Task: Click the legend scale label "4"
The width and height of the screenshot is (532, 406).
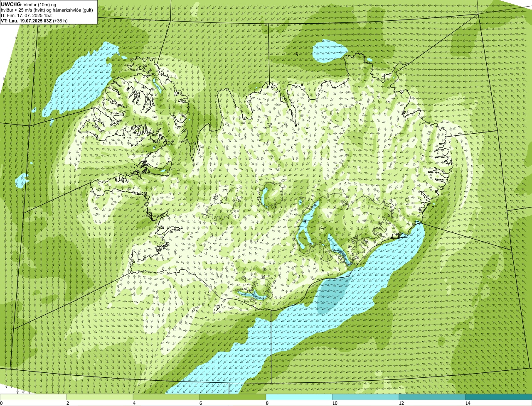Action: click(134, 403)
